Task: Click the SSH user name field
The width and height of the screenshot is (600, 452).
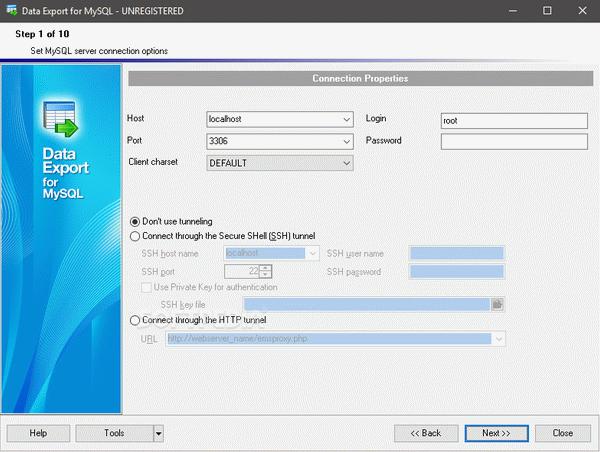Action: 457,253
